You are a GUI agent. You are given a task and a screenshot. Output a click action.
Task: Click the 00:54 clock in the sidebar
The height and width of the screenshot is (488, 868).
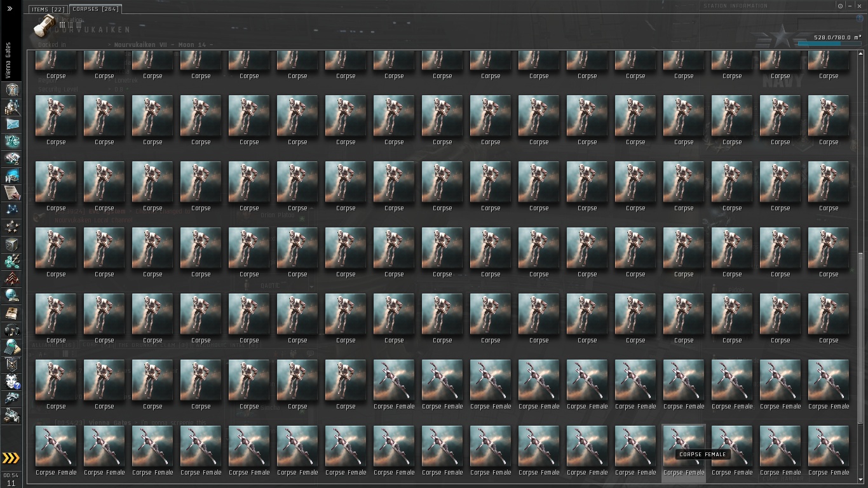pyautogui.click(x=11, y=475)
